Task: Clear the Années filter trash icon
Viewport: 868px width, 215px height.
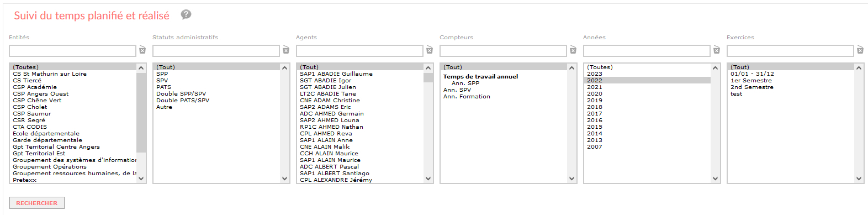Action: click(x=716, y=50)
